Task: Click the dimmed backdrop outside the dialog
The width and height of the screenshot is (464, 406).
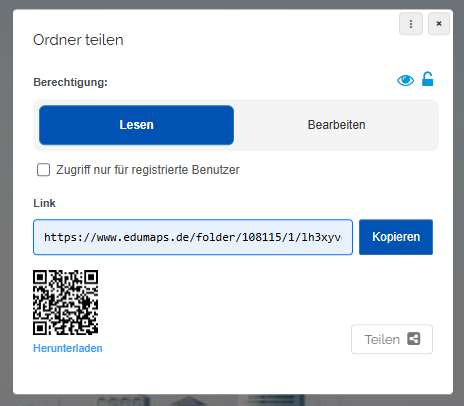Action: coord(6,200)
